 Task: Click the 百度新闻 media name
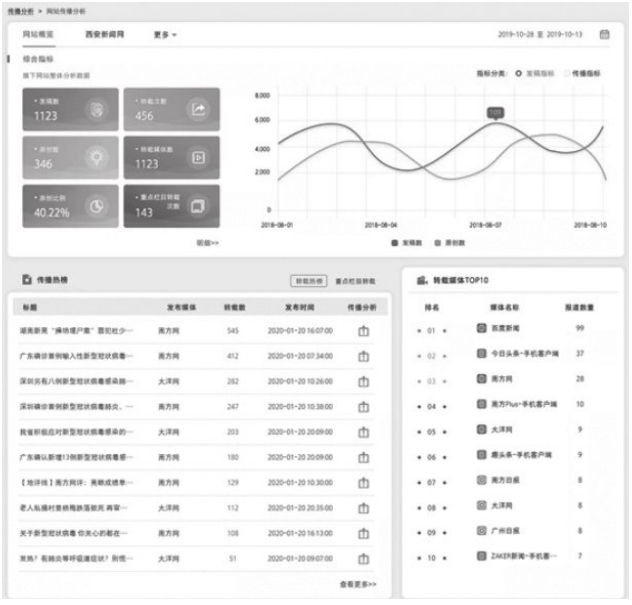coord(505,328)
